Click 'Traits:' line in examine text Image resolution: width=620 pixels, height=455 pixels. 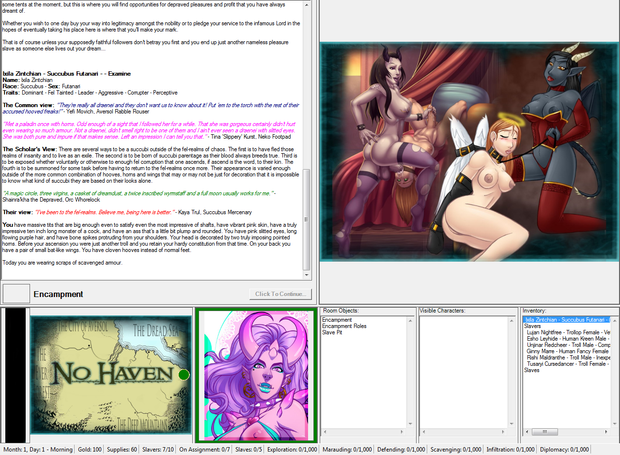90,93
